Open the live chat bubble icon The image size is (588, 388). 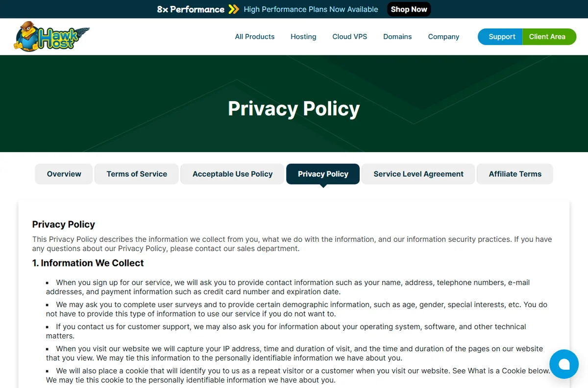tap(564, 364)
